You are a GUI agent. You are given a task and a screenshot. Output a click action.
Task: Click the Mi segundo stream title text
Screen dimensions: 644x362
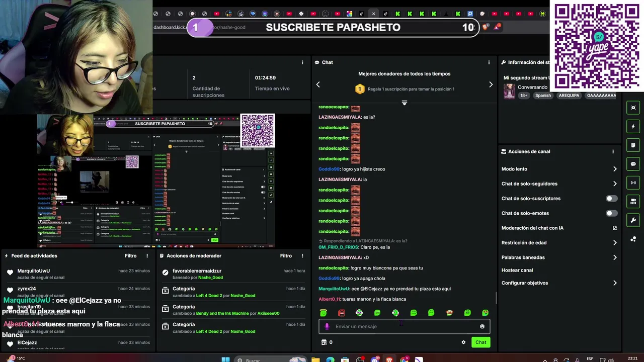tap(526, 78)
